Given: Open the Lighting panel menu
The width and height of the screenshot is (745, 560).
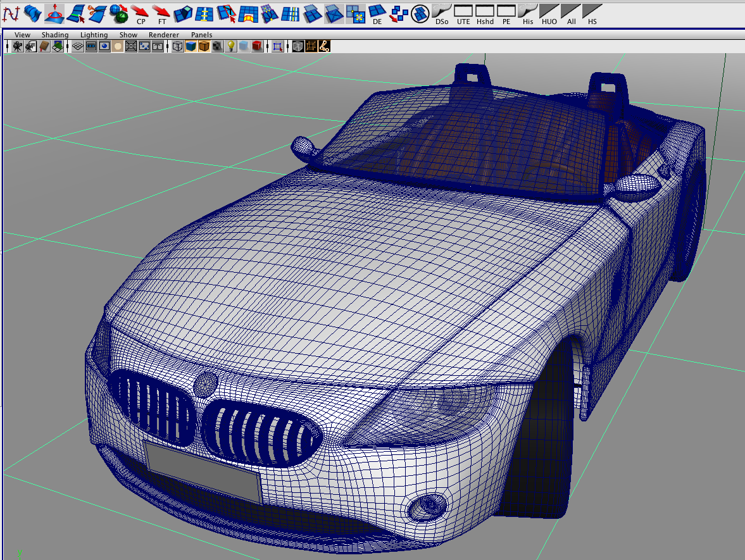Looking at the screenshot, I should point(94,35).
